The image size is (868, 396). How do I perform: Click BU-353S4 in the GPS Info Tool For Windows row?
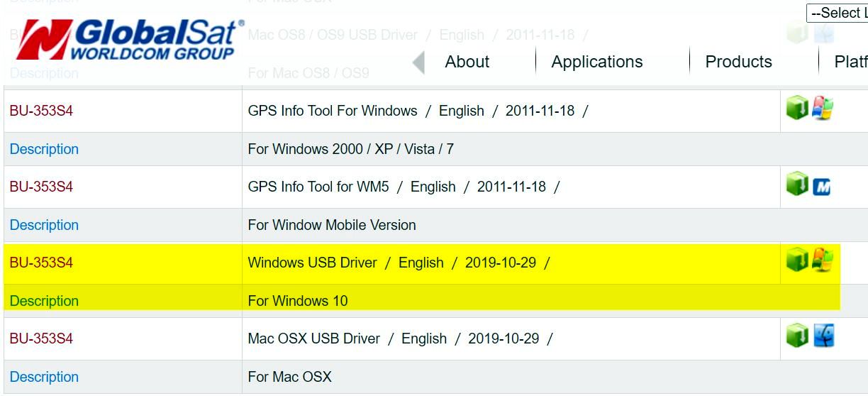41,111
